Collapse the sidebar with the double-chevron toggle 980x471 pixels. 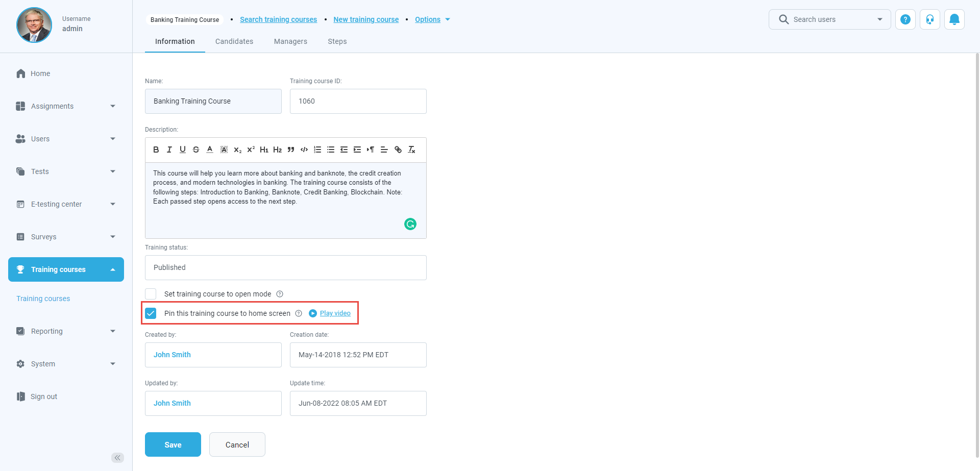pyautogui.click(x=117, y=458)
